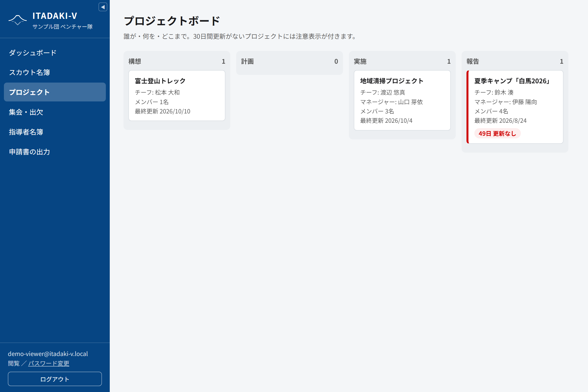Click サンプル団 ベンチャー隊 subtitle

pyautogui.click(x=62, y=26)
